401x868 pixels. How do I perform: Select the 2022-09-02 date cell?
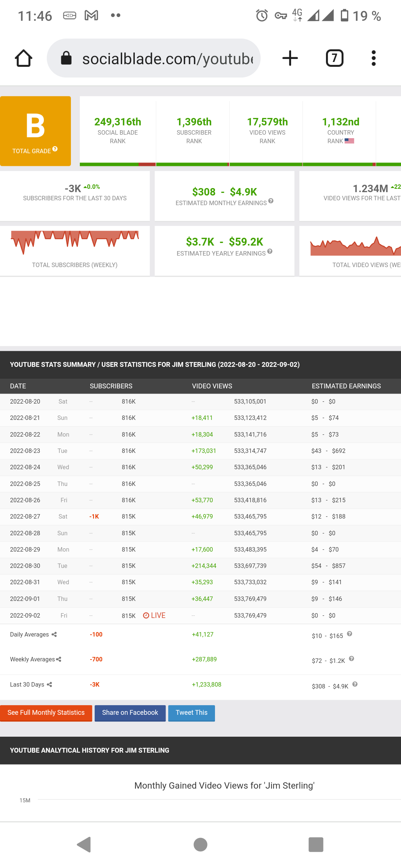pos(25,615)
